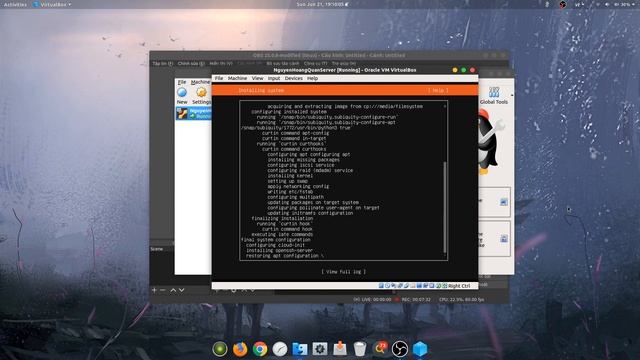The width and height of the screenshot is (640, 360).
Task: Click the red tray icon in top bar
Action: point(563,4)
